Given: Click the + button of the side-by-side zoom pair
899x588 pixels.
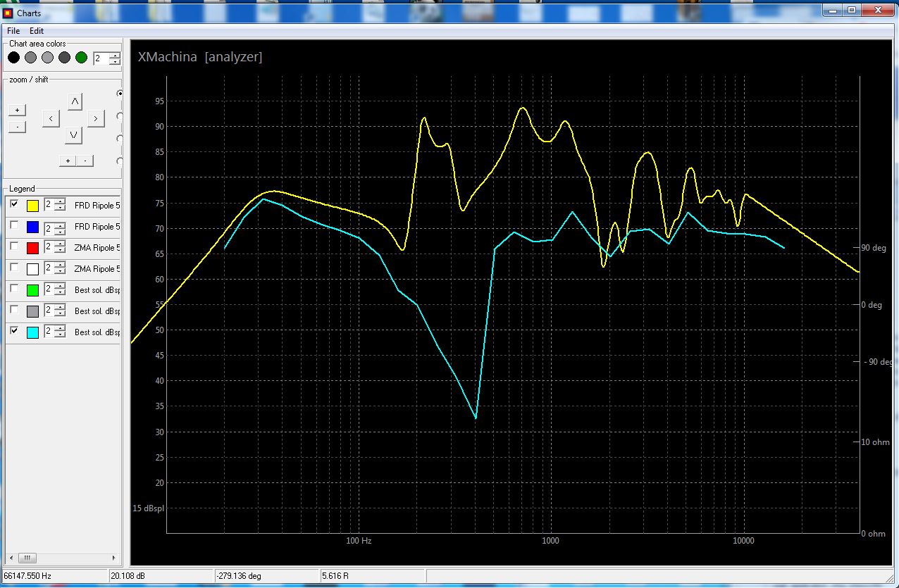Looking at the screenshot, I should click(68, 161).
